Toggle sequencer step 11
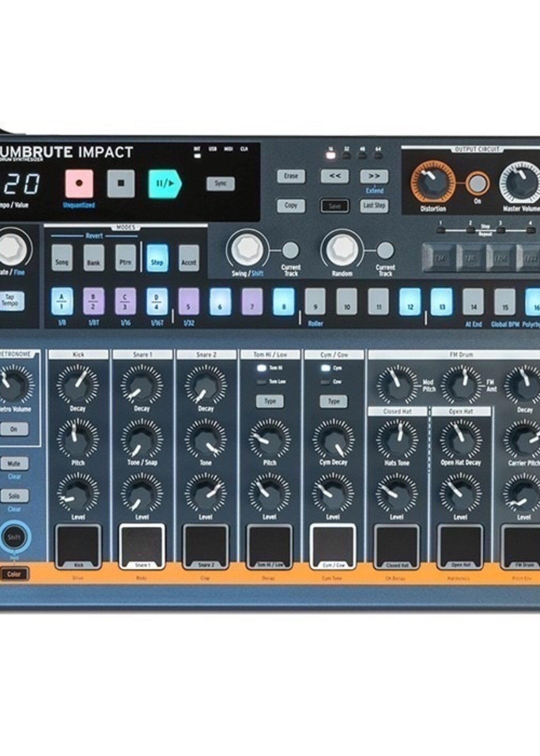 [379, 301]
